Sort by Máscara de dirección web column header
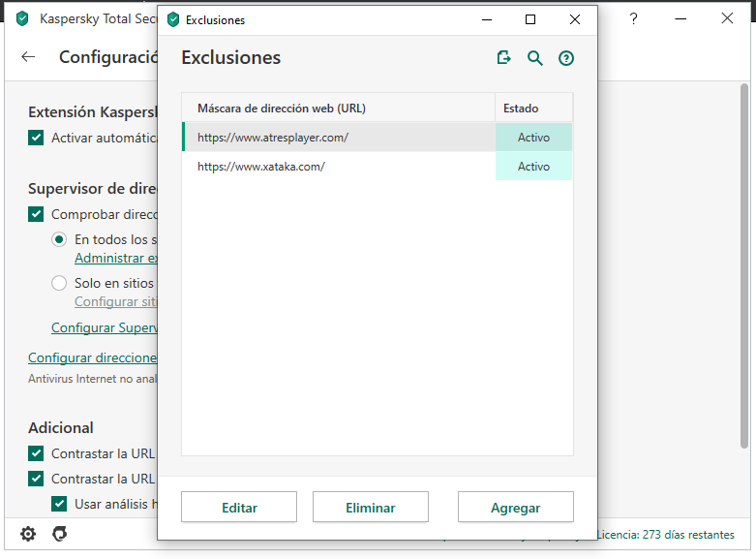This screenshot has height=559, width=756. [x=282, y=109]
